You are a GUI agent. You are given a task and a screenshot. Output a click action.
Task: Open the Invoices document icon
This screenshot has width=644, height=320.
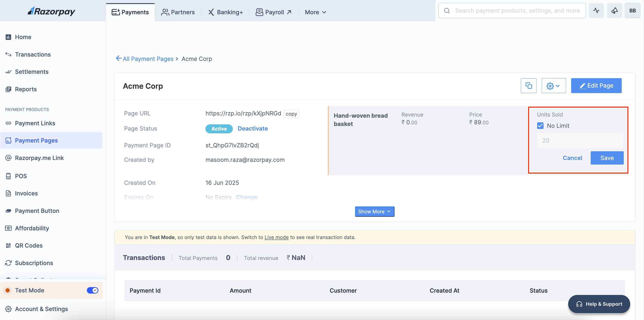[8, 193]
